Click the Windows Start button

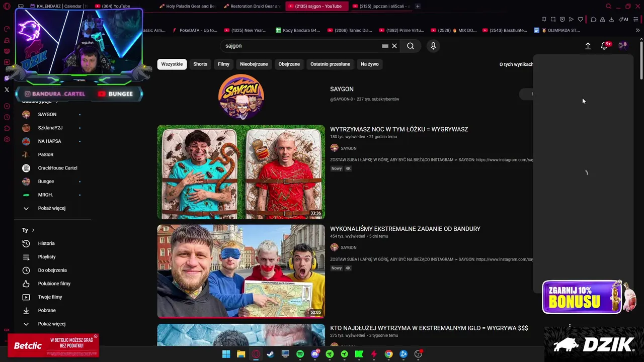click(226, 354)
